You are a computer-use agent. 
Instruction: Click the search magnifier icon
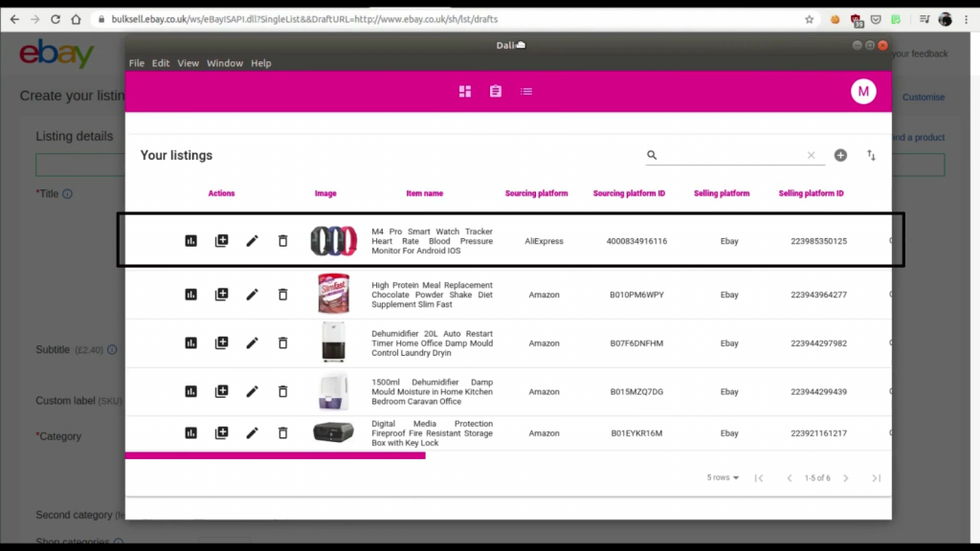pyautogui.click(x=652, y=155)
